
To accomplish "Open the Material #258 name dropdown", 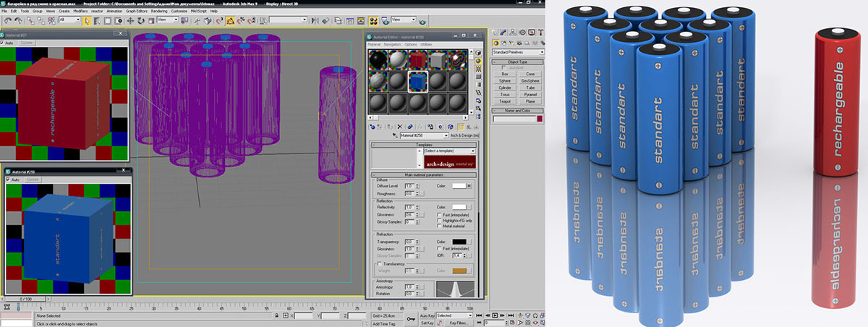I will [424, 135].
